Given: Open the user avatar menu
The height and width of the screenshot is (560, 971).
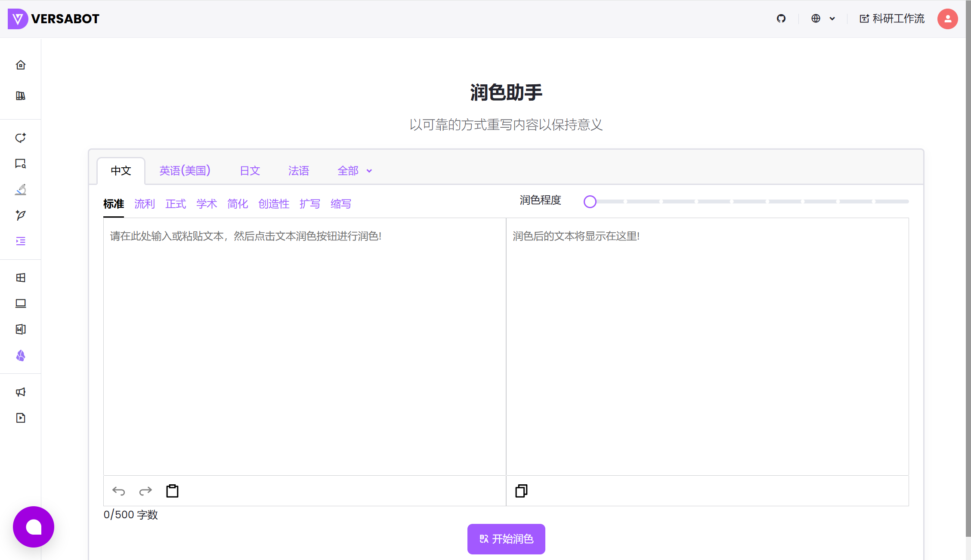Looking at the screenshot, I should pyautogui.click(x=947, y=19).
